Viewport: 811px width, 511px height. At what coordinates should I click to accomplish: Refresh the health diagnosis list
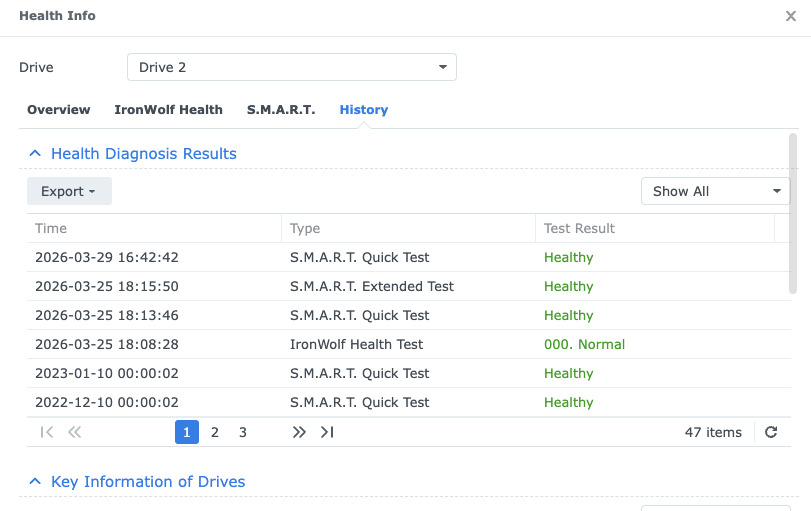click(771, 432)
